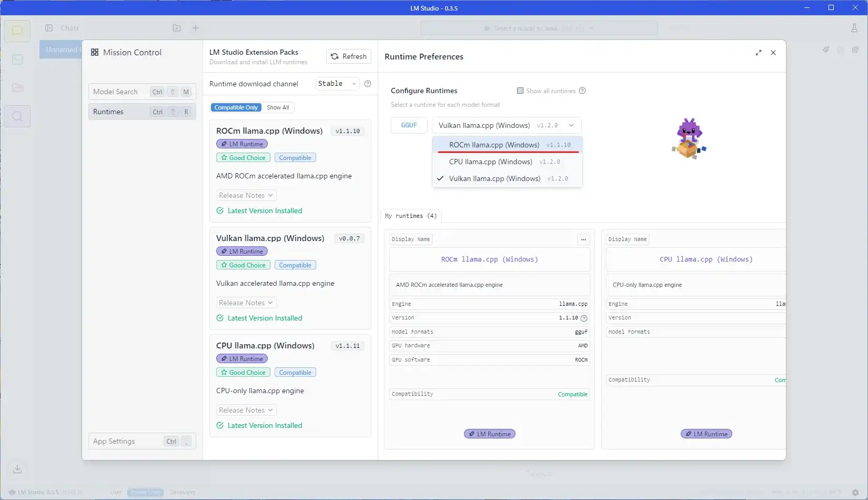Click the expand dialog icon in Runtime Preferences
This screenshot has width=868, height=500.
pyautogui.click(x=758, y=53)
